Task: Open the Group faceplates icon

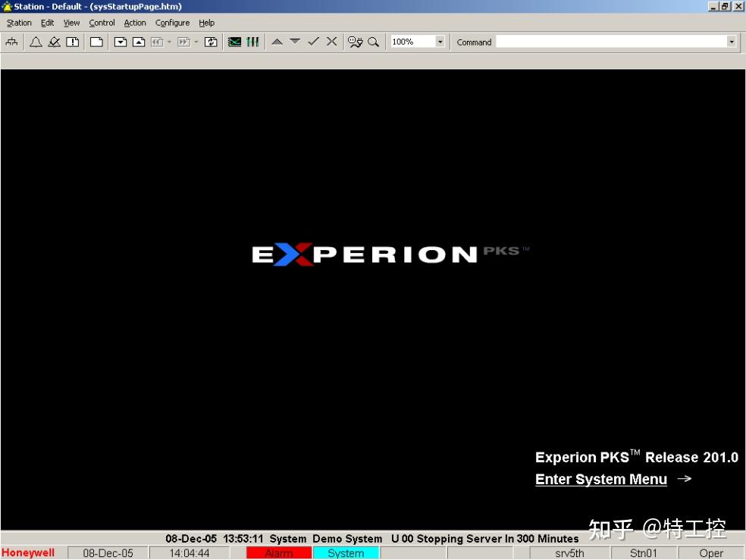Action: point(252,42)
